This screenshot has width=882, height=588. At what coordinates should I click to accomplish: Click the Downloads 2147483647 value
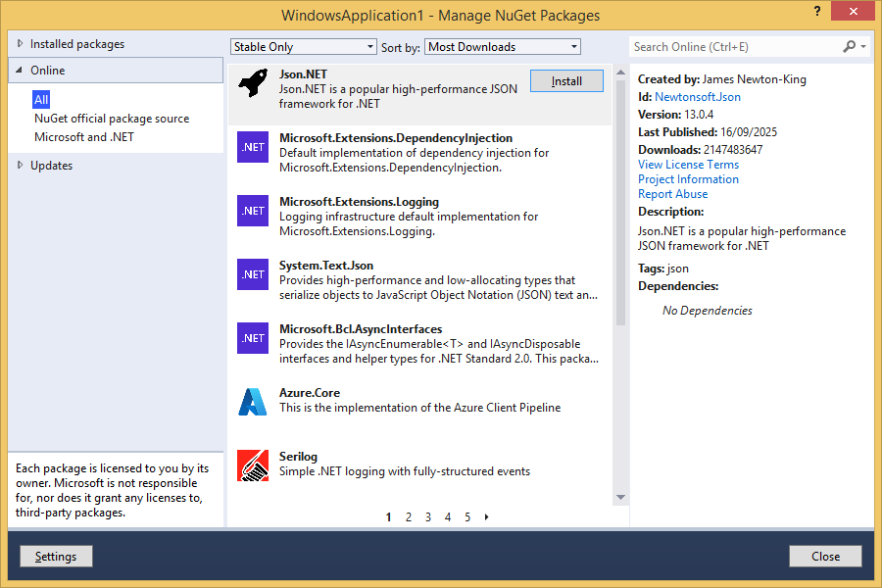pyautogui.click(x=733, y=150)
